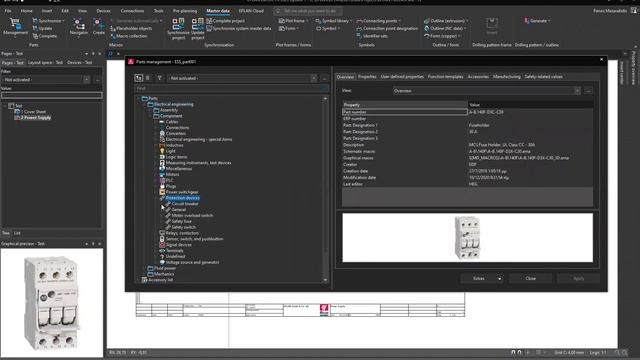640x360 pixels.
Task: Open the Properties tab in Parts management
Action: pyautogui.click(x=367, y=77)
